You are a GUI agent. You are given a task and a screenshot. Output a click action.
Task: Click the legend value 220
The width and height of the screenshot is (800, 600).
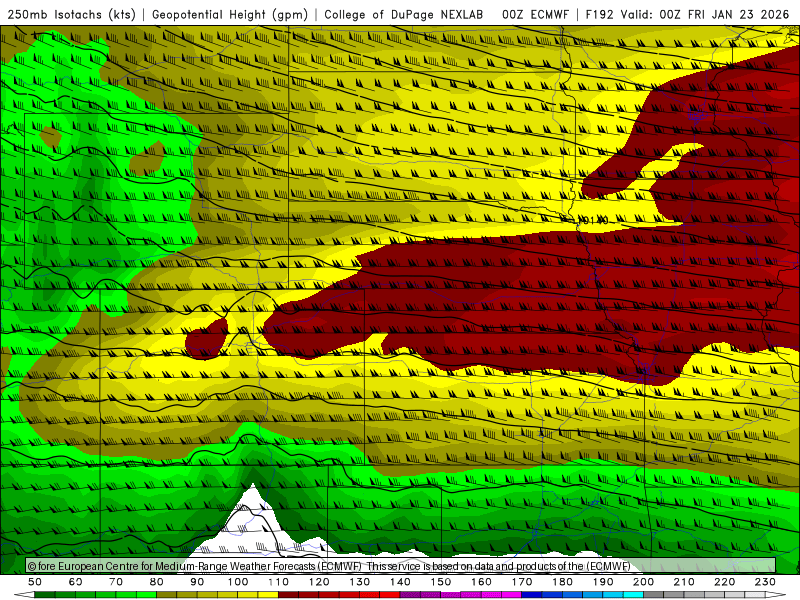[x=725, y=582]
